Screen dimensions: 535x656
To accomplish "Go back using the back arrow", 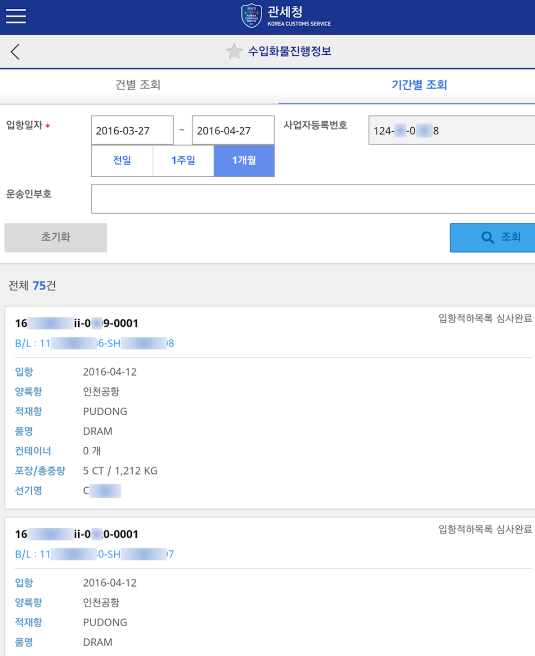I will (15, 52).
